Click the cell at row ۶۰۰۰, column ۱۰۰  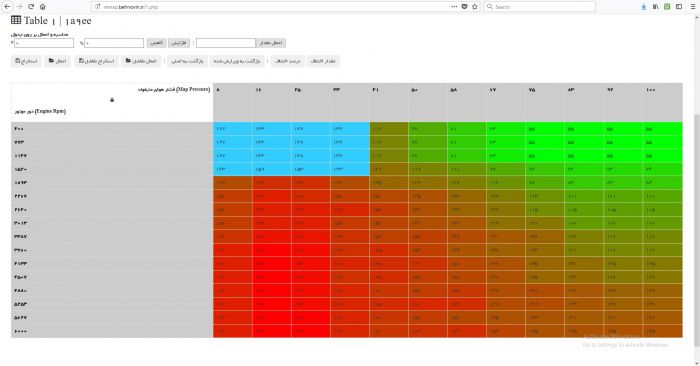(663, 331)
